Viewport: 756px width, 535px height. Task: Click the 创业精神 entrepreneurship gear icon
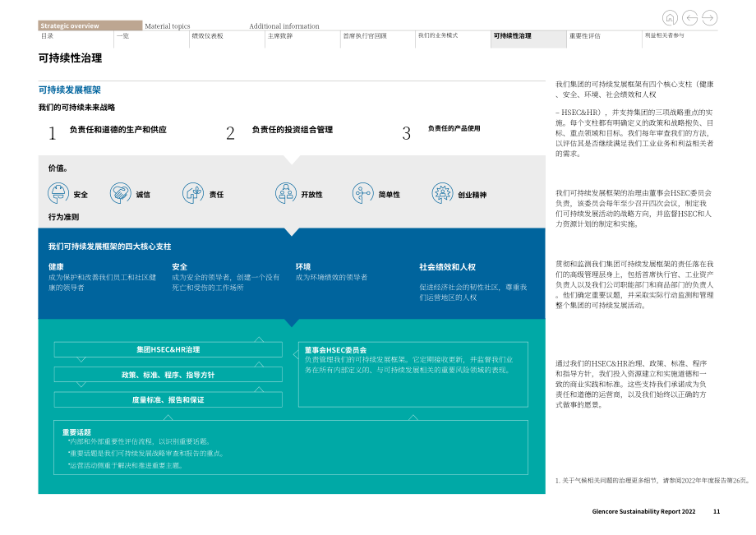tap(442, 193)
